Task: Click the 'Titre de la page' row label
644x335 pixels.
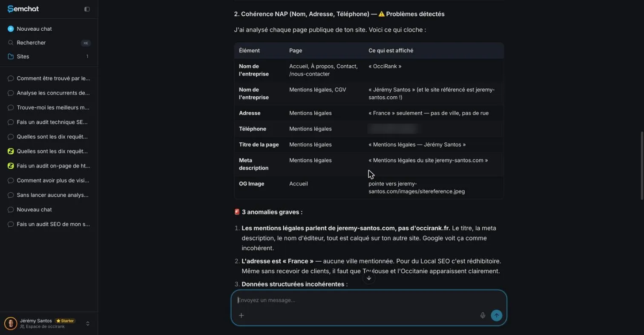Action: pos(259,144)
